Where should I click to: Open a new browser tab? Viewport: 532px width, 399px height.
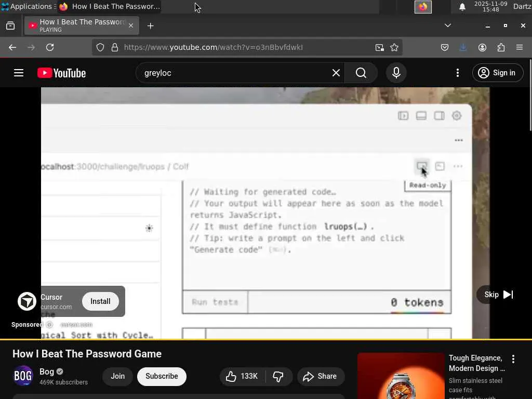pyautogui.click(x=150, y=26)
